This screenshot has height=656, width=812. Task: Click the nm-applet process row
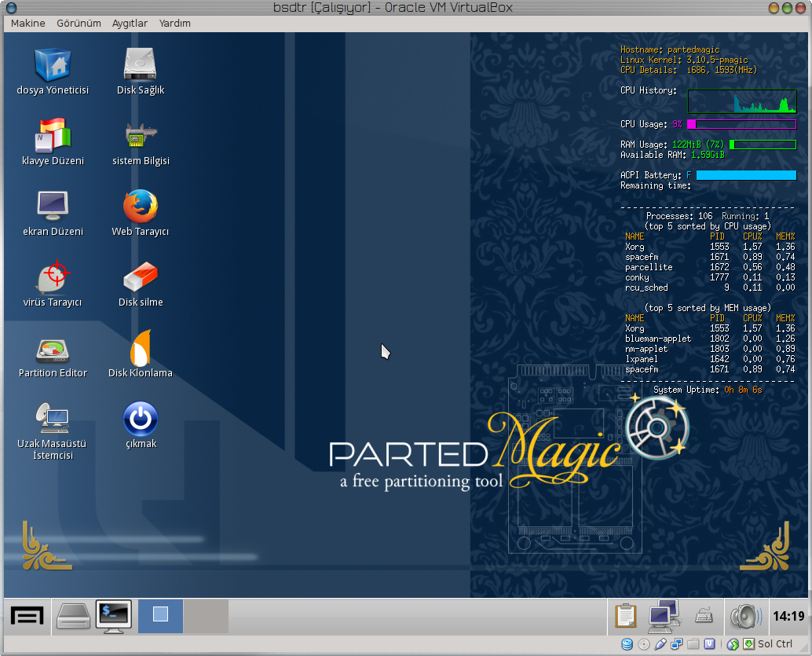pos(710,350)
